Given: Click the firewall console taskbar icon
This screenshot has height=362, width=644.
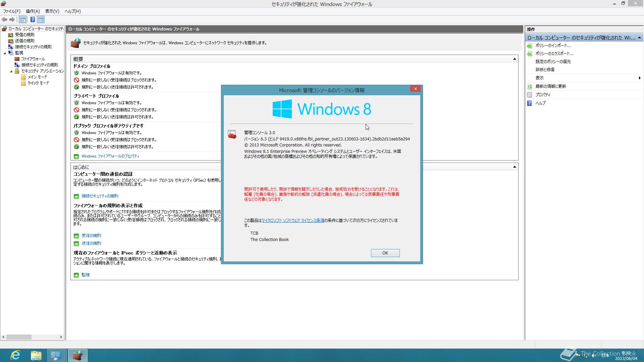Looking at the screenshot, I should pos(77,355).
